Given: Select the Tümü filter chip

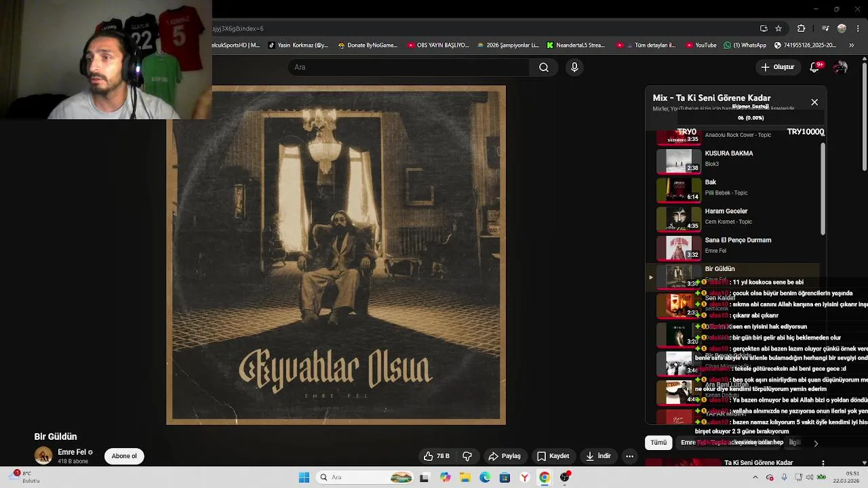Looking at the screenshot, I should click(x=658, y=443).
